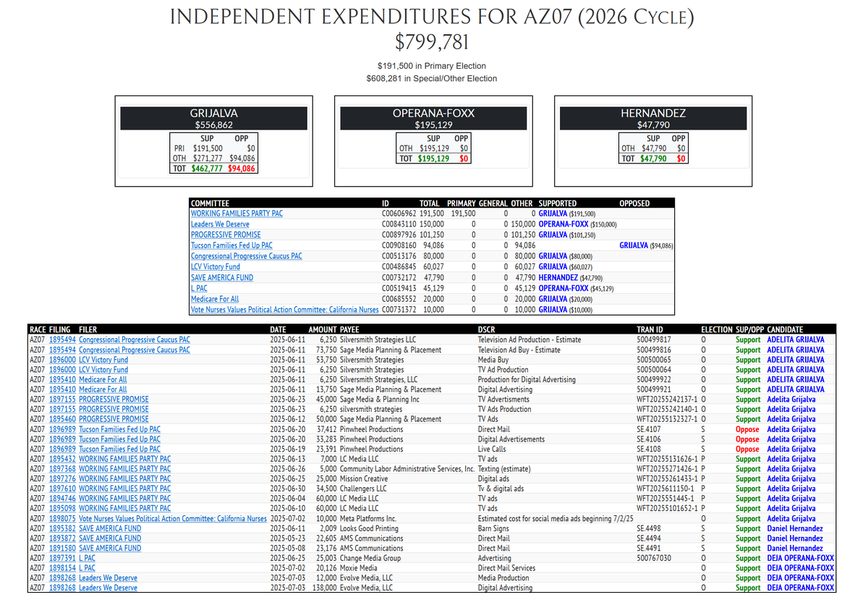This screenshot has height=600, width=868.
Task: Open Tucson Families Fed Up PAC filer in the Live Calls row
Action: (119, 449)
